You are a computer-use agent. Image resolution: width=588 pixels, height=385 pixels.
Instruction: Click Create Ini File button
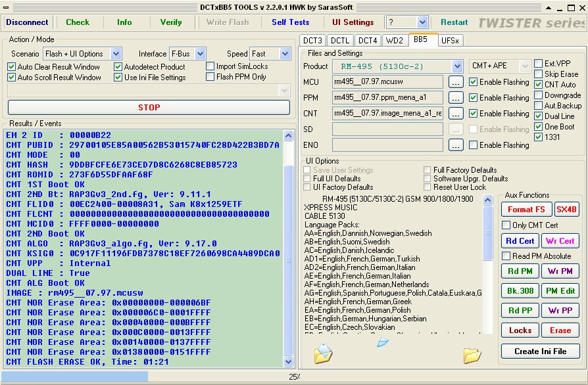click(541, 351)
